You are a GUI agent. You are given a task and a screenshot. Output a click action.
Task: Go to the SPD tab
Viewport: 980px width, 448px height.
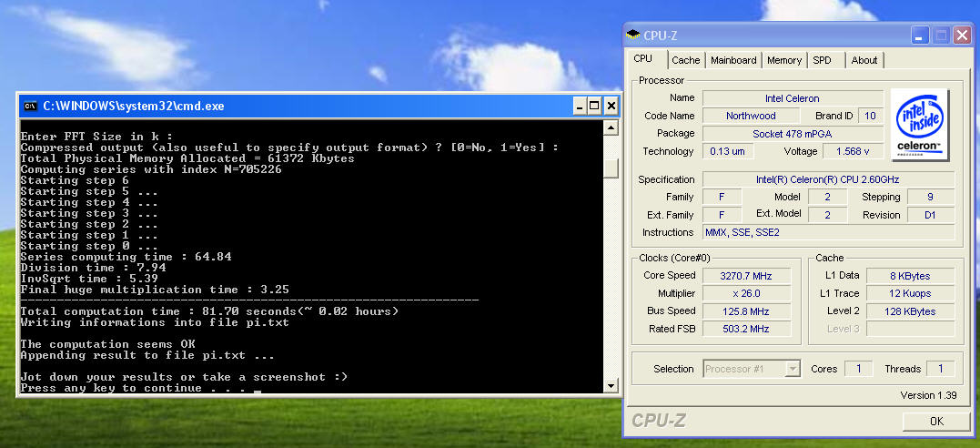822,60
